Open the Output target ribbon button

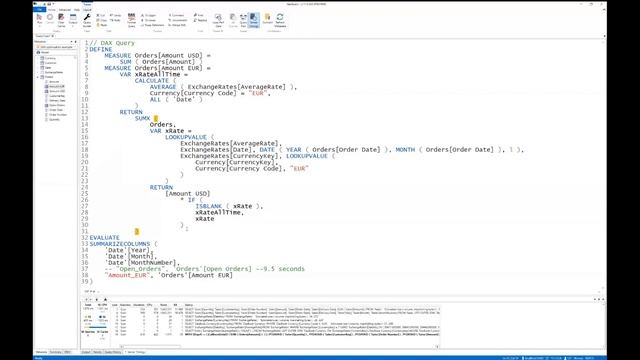[73, 20]
